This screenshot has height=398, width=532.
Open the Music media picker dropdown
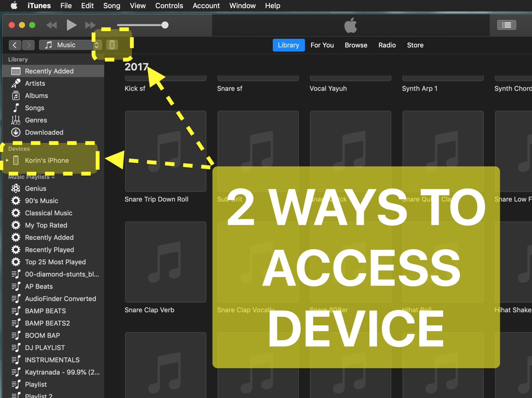70,45
